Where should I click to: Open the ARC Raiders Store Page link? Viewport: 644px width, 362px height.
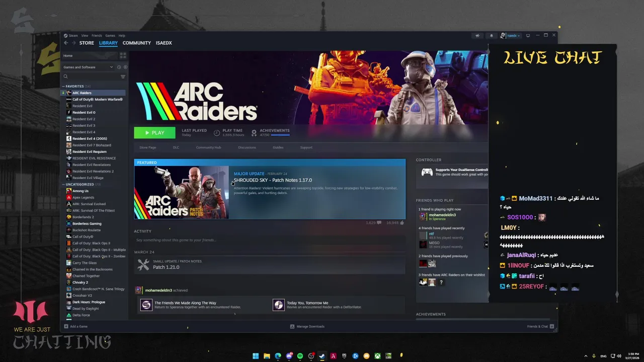coord(148,147)
